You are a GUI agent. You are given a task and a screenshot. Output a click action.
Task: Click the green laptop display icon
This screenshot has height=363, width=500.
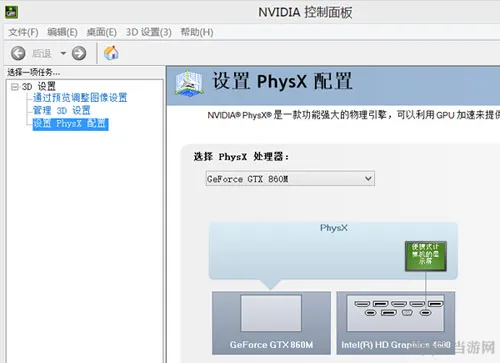(x=426, y=256)
